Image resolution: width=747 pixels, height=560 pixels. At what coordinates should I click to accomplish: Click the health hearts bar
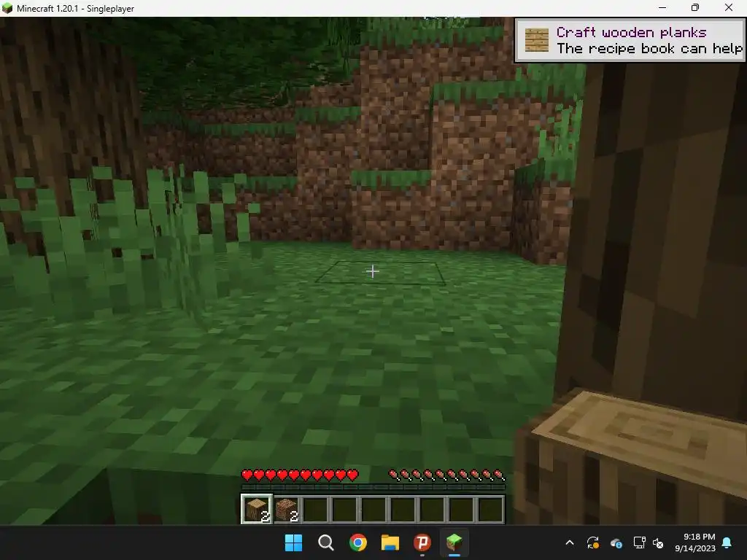(x=300, y=475)
